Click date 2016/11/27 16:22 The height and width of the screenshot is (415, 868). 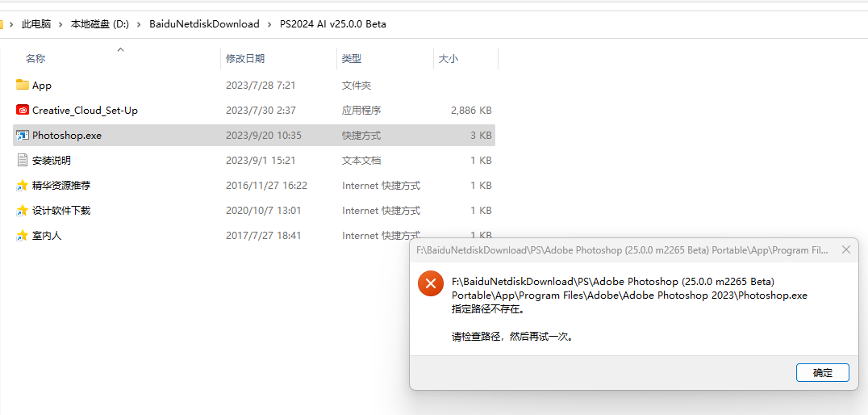(266, 186)
